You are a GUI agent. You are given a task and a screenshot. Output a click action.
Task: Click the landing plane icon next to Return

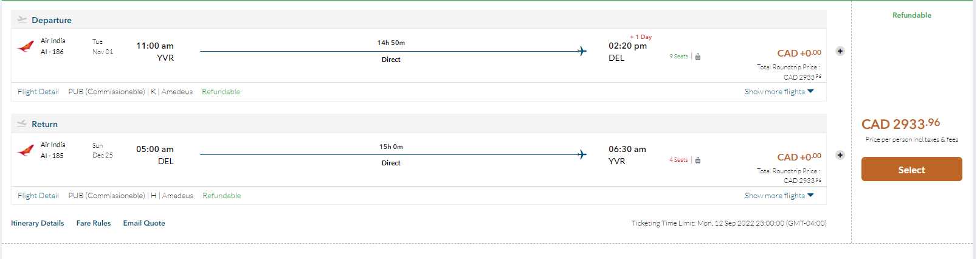[x=22, y=123]
